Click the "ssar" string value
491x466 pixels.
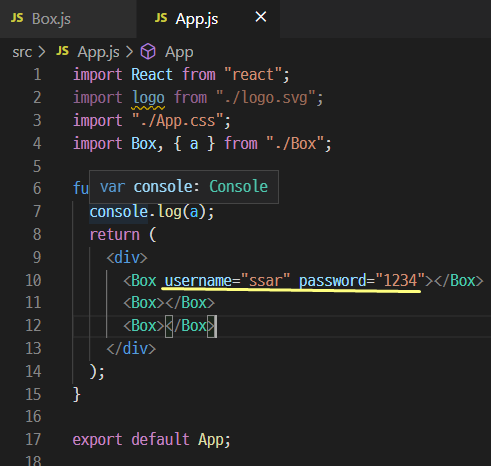[266, 280]
